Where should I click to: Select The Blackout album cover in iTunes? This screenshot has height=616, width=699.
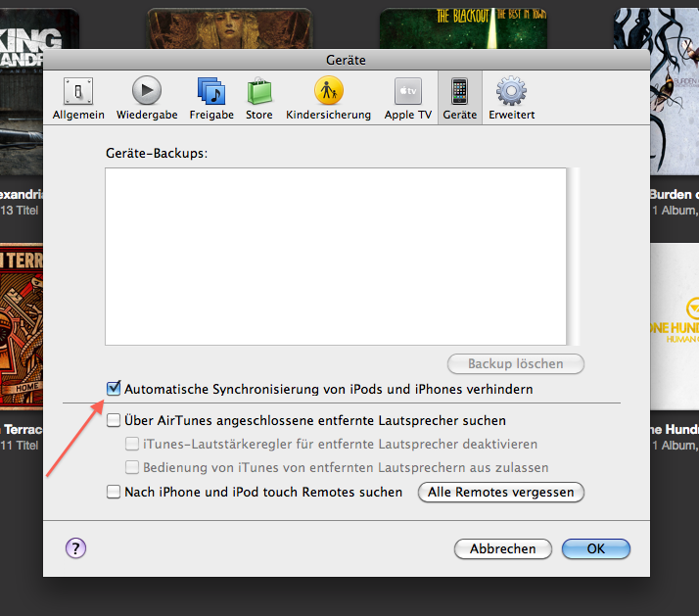point(463,28)
